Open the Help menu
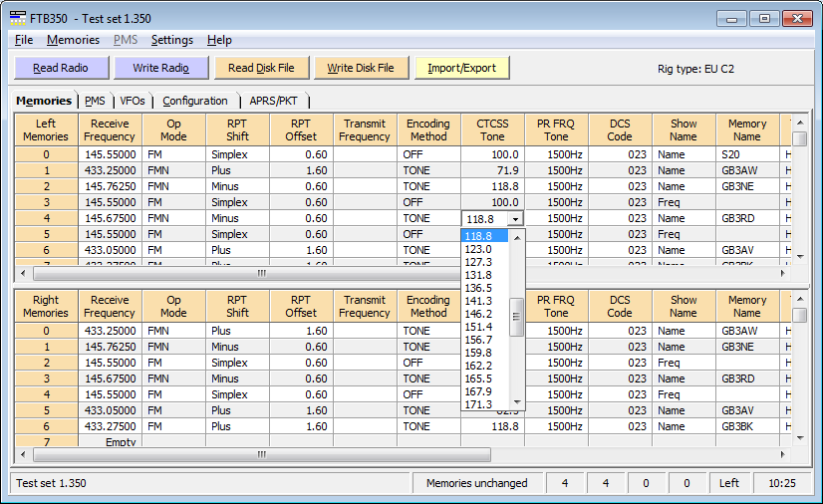The image size is (823, 504). 219,40
